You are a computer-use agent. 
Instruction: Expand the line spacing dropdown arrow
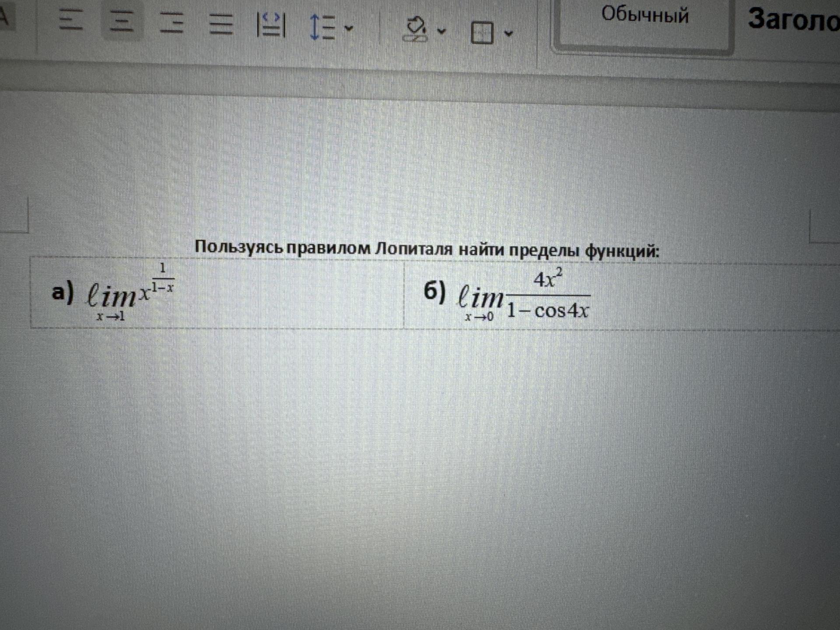point(349,28)
